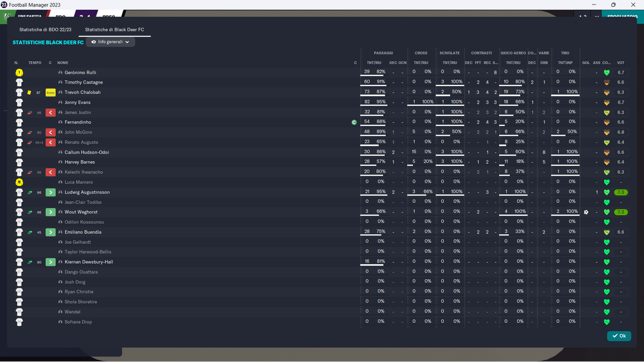Sort by the VOT rating column header
Viewport: 644px width, 362px height.
620,63
